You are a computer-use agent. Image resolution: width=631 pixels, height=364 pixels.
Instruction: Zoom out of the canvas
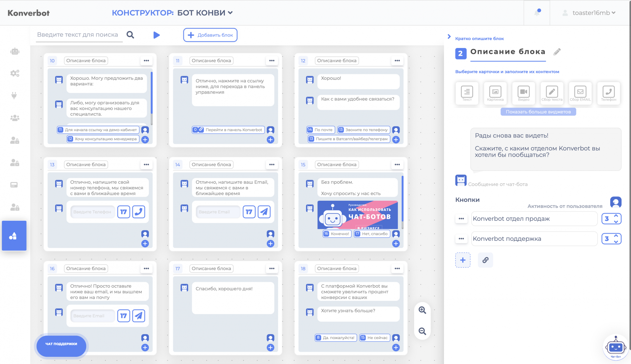pyautogui.click(x=422, y=331)
